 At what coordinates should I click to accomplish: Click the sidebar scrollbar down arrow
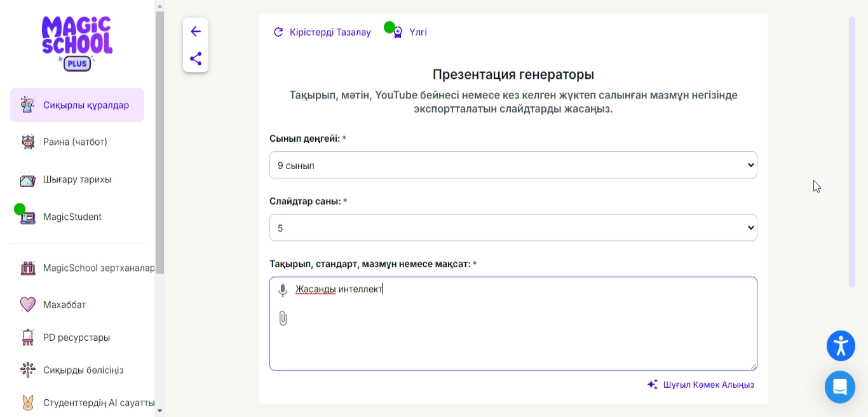pyautogui.click(x=159, y=411)
